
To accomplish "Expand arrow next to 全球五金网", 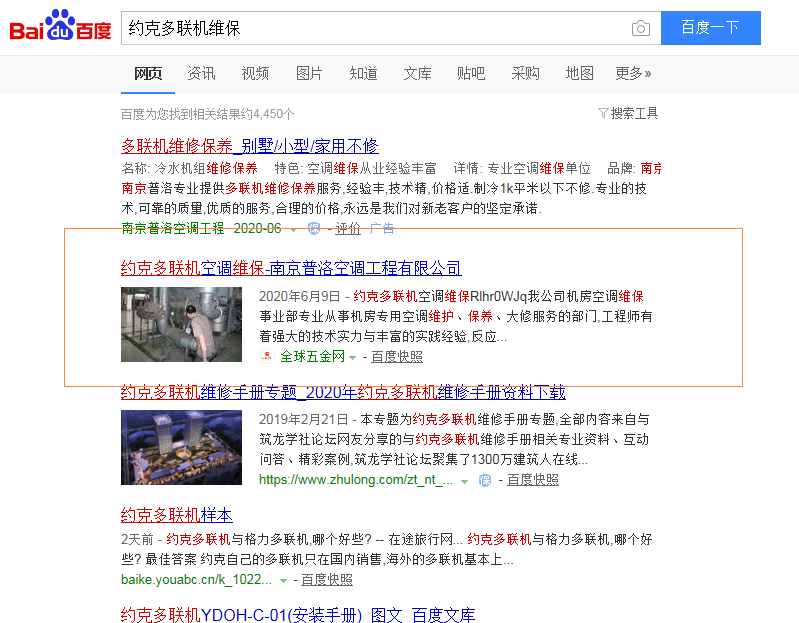I will click(x=352, y=358).
